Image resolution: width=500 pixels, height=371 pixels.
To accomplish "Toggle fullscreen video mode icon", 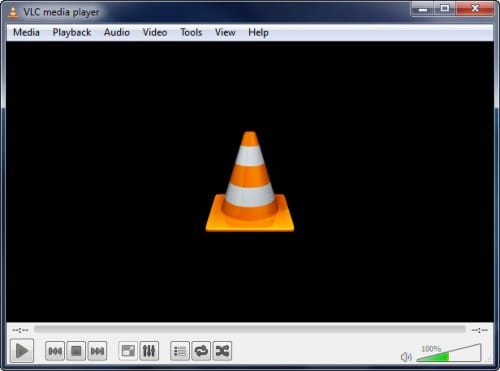I will pyautogui.click(x=128, y=351).
